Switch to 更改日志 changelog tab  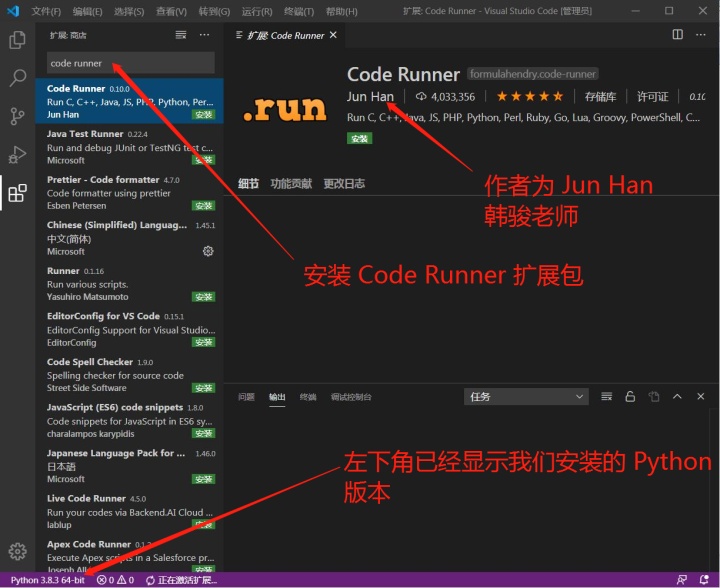point(344,184)
